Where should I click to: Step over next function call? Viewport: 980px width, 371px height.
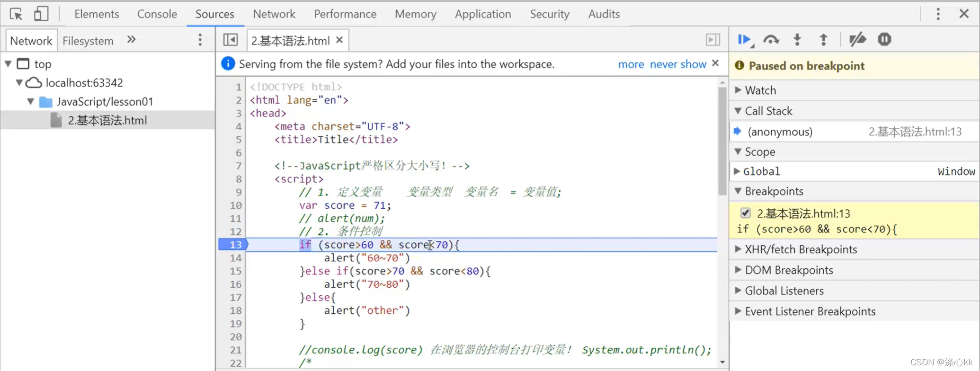(771, 40)
